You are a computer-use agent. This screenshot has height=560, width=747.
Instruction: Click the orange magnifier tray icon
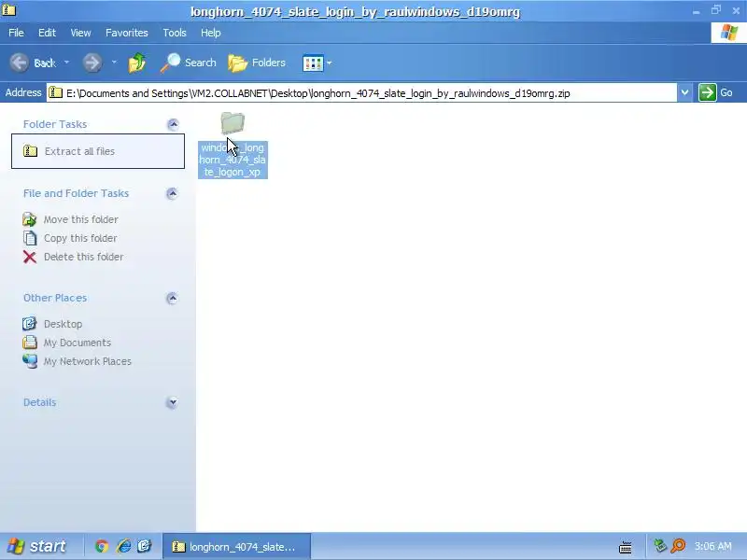point(678,546)
